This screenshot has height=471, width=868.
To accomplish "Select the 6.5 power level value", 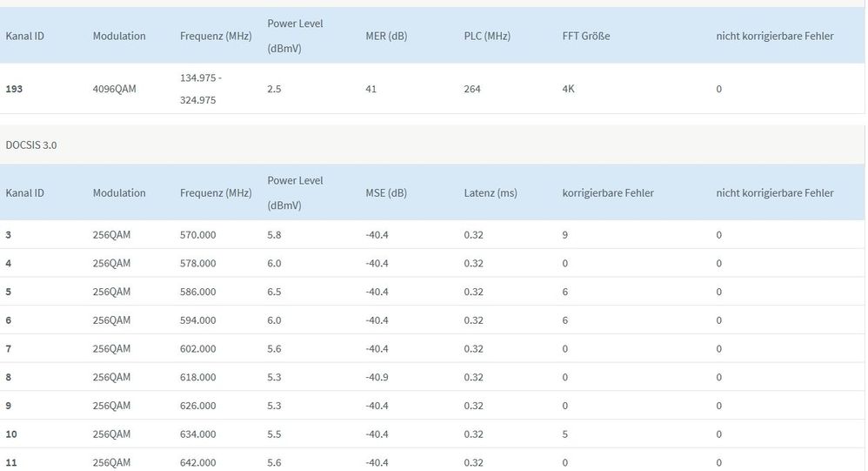I will click(275, 292).
